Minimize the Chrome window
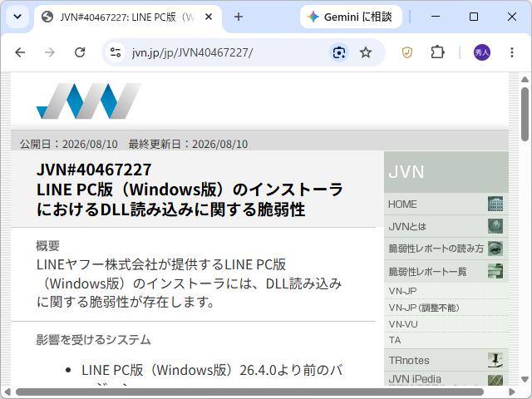The width and height of the screenshot is (532, 399). pyautogui.click(x=436, y=17)
